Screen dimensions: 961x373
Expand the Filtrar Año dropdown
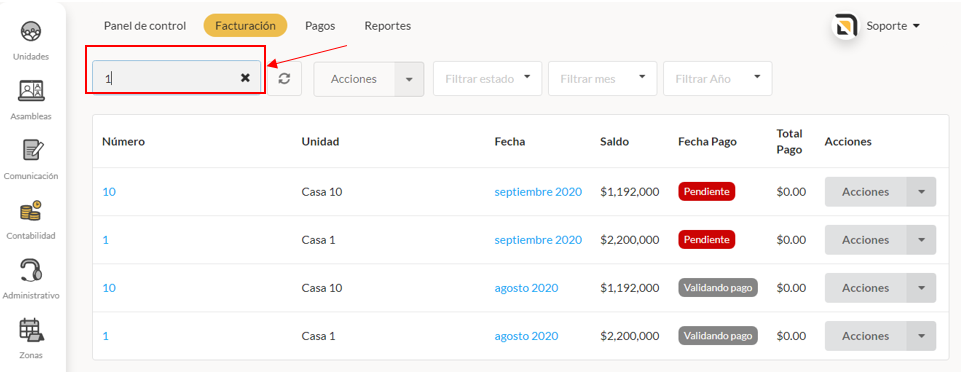(x=718, y=78)
